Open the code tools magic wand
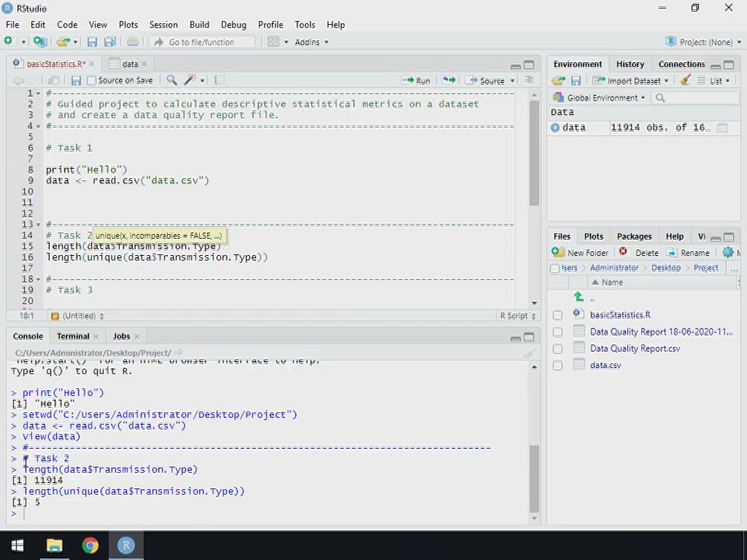 pyautogui.click(x=190, y=80)
